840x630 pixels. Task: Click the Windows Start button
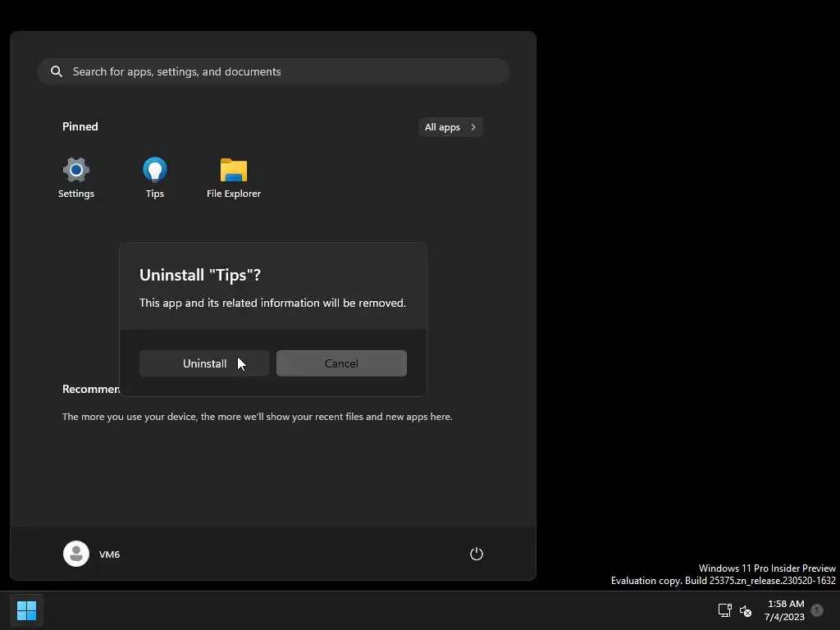click(x=26, y=610)
